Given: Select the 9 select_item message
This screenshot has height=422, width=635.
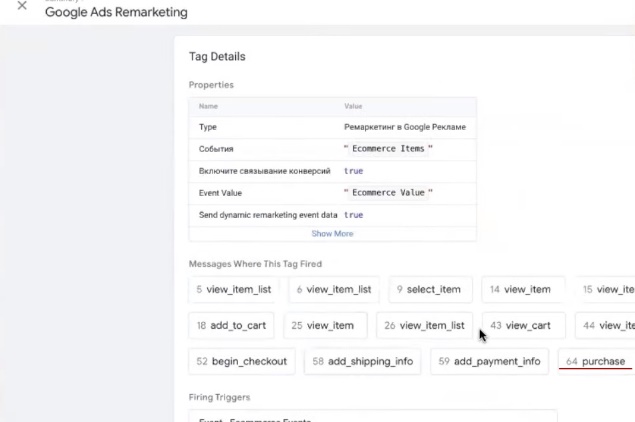Looking at the screenshot, I should [427, 290].
